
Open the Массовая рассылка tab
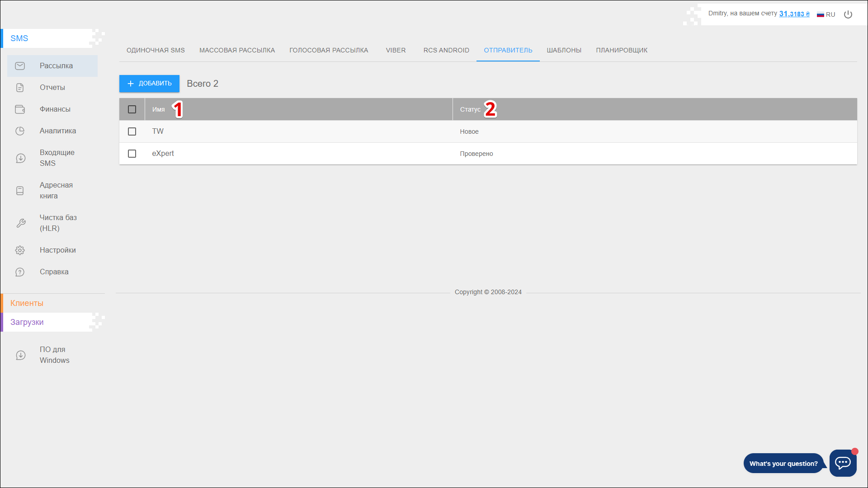(x=237, y=50)
